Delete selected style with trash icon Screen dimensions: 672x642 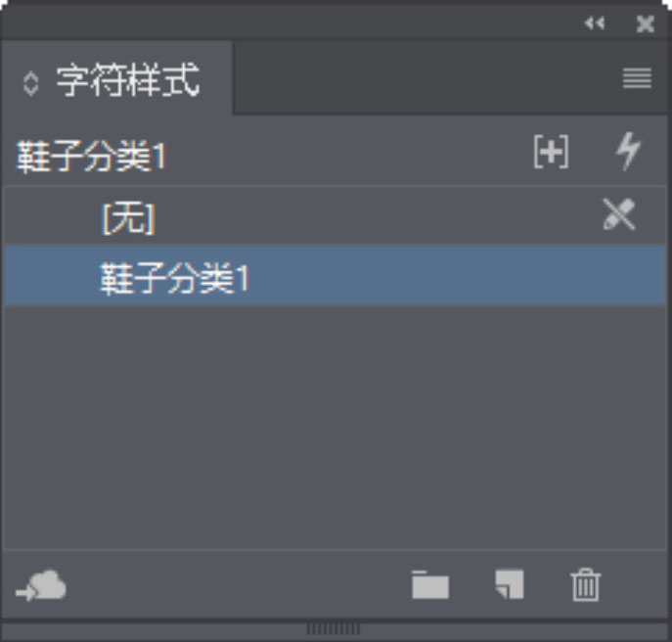(x=585, y=585)
